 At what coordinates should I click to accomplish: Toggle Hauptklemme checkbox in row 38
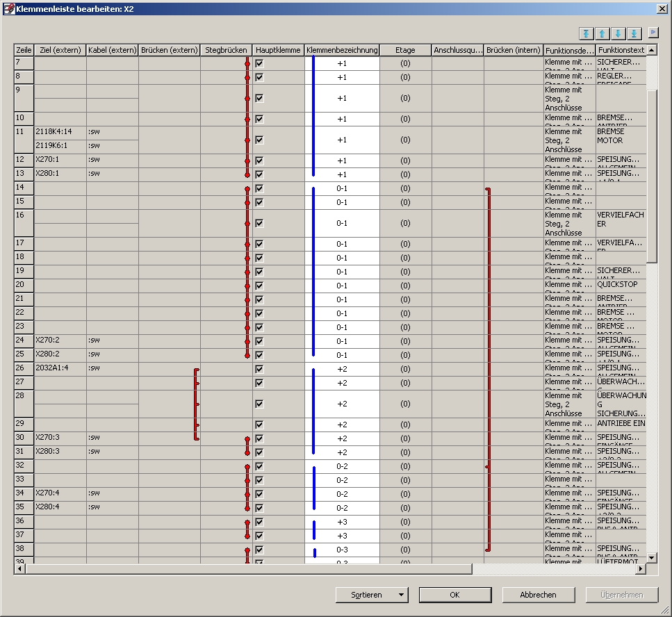[259, 550]
